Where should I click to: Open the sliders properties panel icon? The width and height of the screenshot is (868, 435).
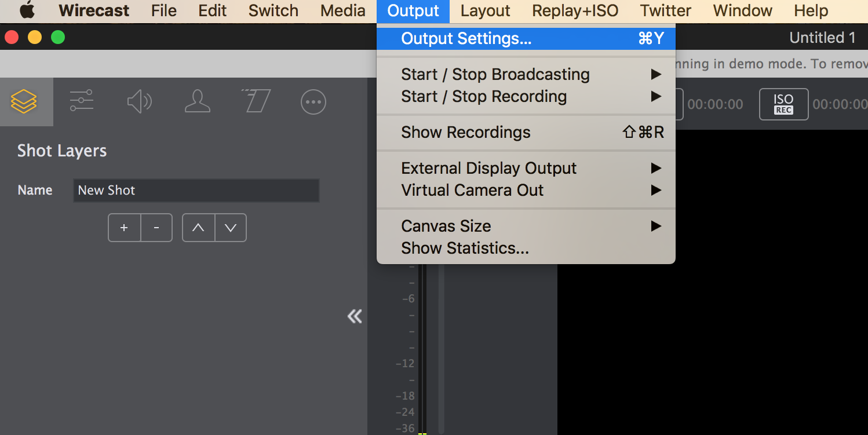(x=82, y=102)
